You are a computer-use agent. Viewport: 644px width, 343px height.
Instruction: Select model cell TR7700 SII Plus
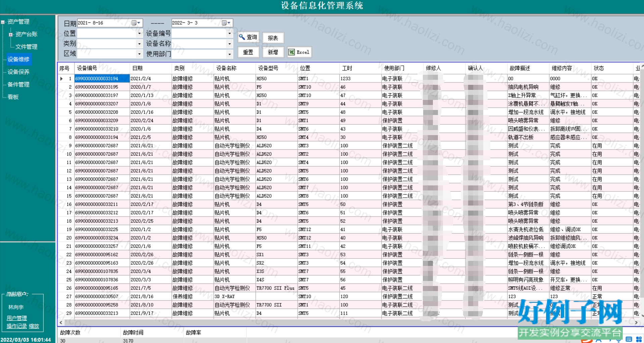coord(277,288)
